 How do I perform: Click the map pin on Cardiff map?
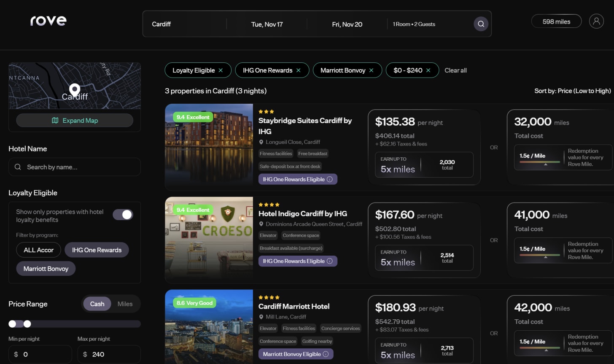75,90
